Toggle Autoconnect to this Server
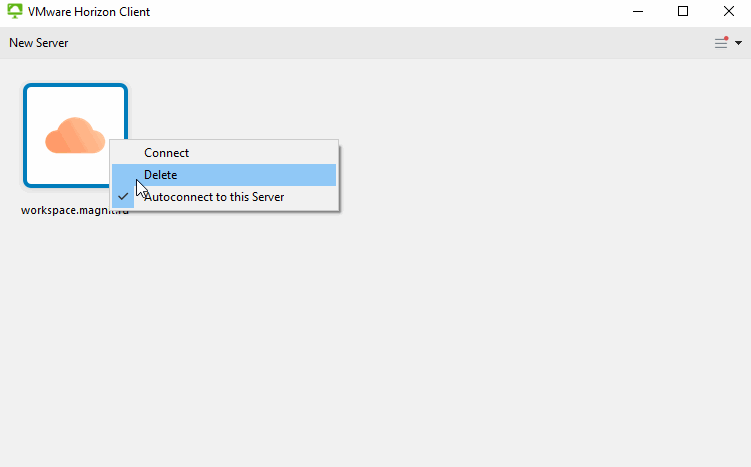This screenshot has height=467, width=751. pyautogui.click(x=214, y=197)
